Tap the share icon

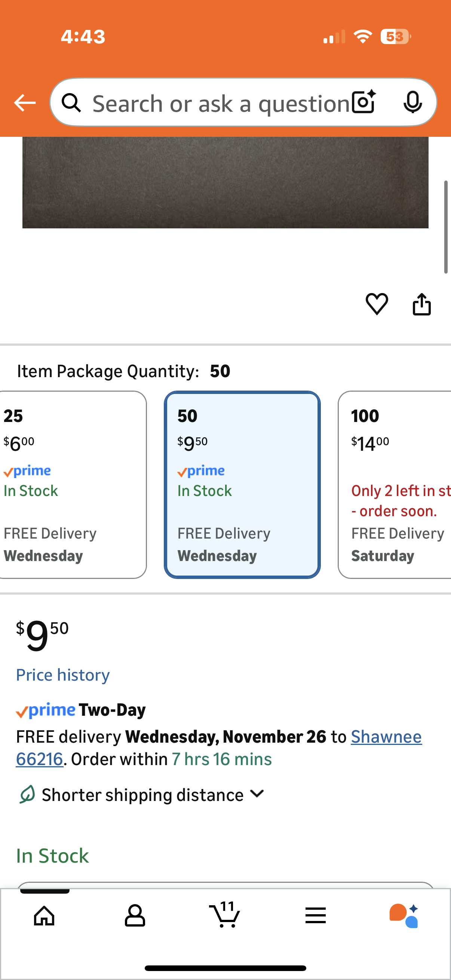pyautogui.click(x=422, y=304)
